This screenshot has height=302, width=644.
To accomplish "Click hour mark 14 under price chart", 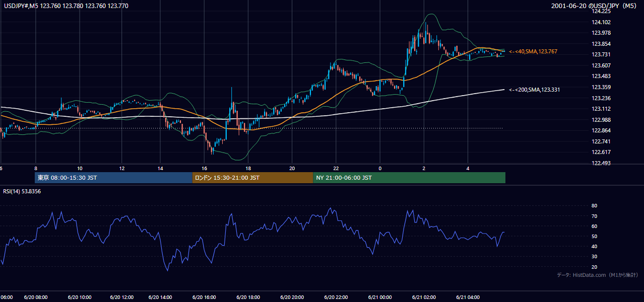I will click(x=160, y=169).
